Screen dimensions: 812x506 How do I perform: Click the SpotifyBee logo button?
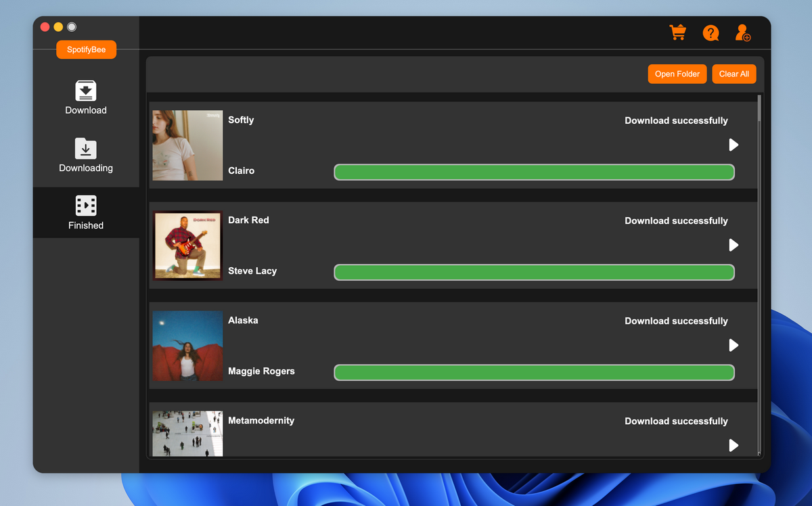(86, 49)
